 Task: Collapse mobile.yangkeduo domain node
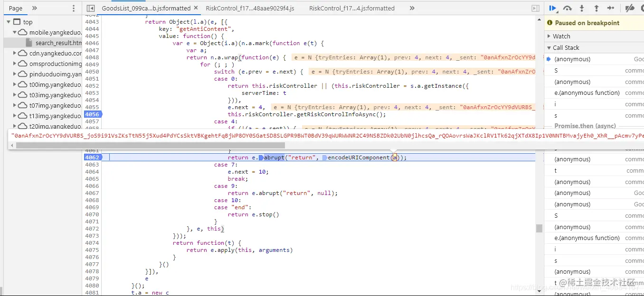click(15, 32)
